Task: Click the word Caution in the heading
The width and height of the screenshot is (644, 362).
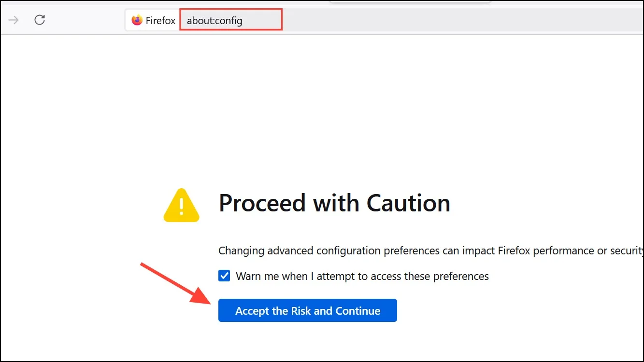Action: pyautogui.click(x=408, y=203)
